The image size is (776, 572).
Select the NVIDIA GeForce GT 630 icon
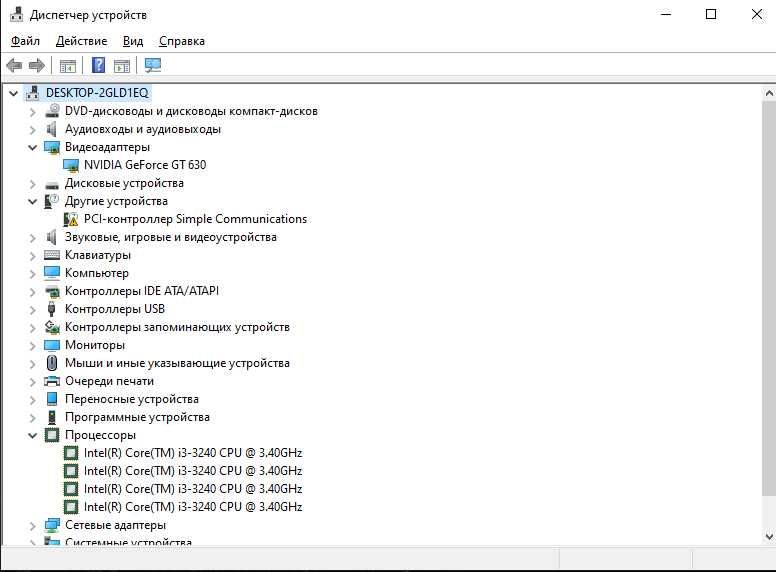(x=71, y=165)
